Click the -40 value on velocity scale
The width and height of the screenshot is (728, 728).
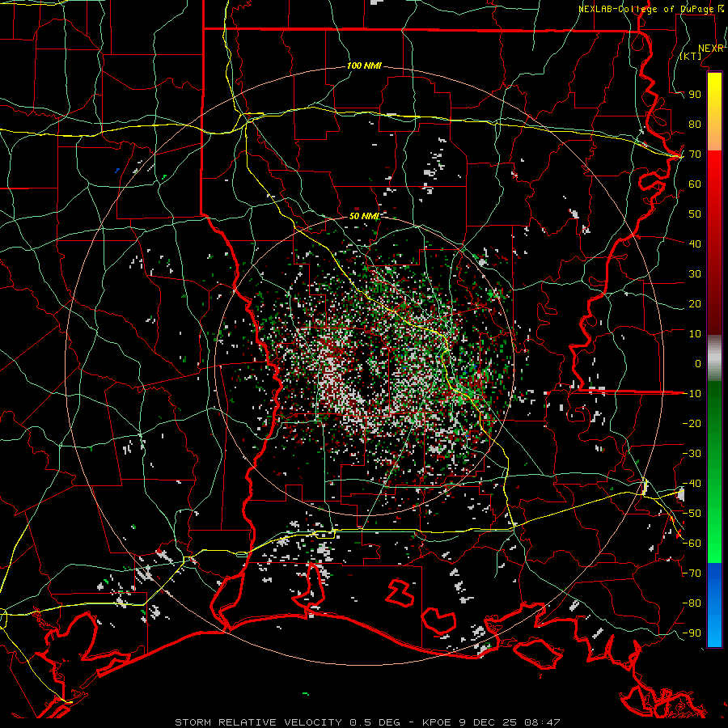tap(692, 484)
